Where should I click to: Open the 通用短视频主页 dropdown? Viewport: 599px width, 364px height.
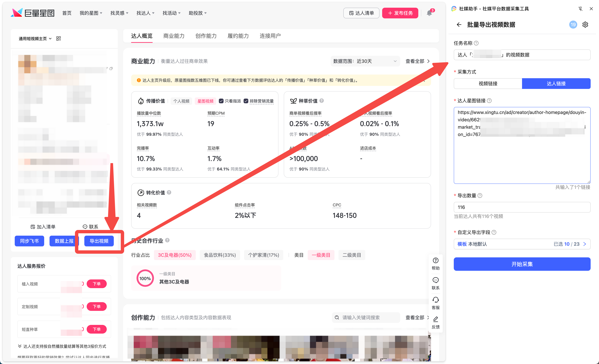pyautogui.click(x=35, y=39)
